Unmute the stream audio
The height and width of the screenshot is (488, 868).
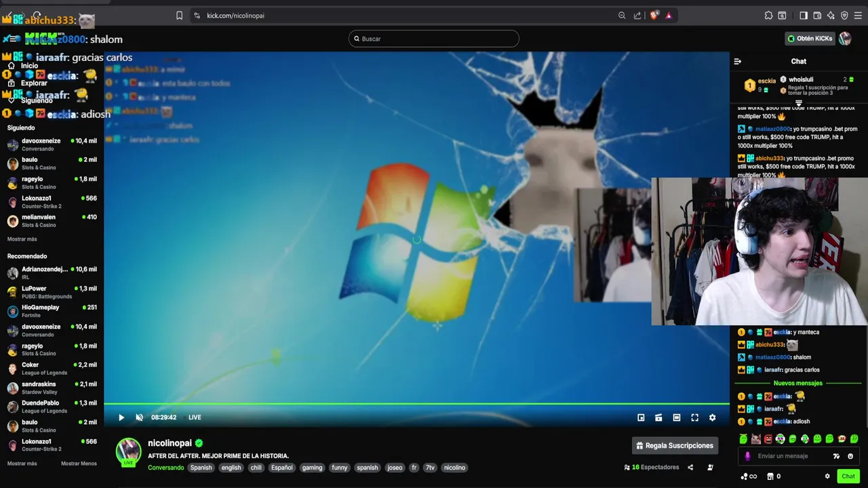click(139, 418)
